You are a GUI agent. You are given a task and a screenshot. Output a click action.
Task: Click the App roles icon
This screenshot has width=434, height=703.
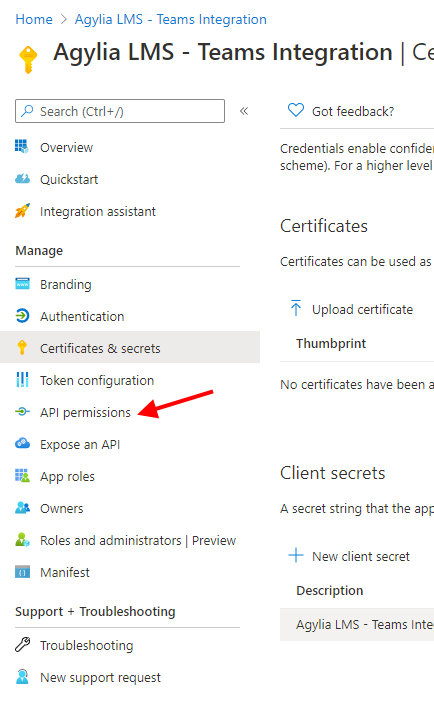point(22,476)
